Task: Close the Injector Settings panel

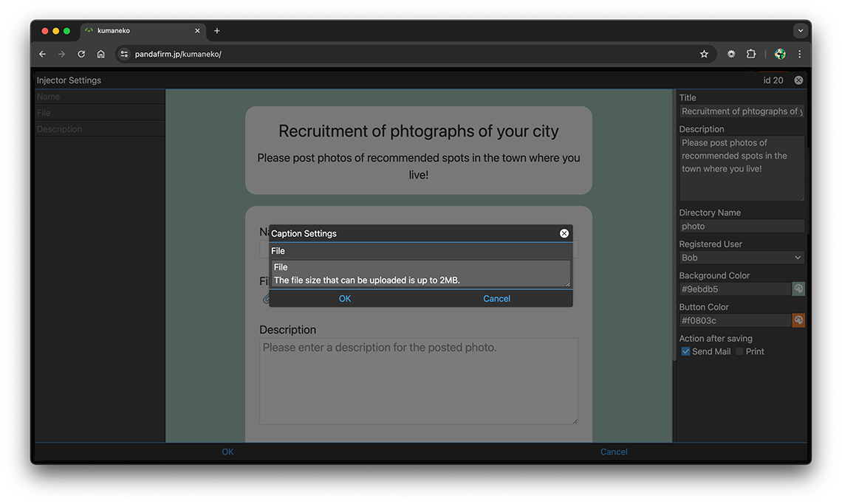Action: coord(798,80)
